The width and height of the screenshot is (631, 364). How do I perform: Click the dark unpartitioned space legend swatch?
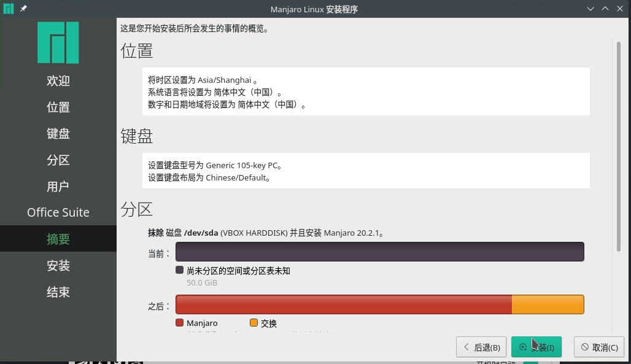click(x=179, y=270)
